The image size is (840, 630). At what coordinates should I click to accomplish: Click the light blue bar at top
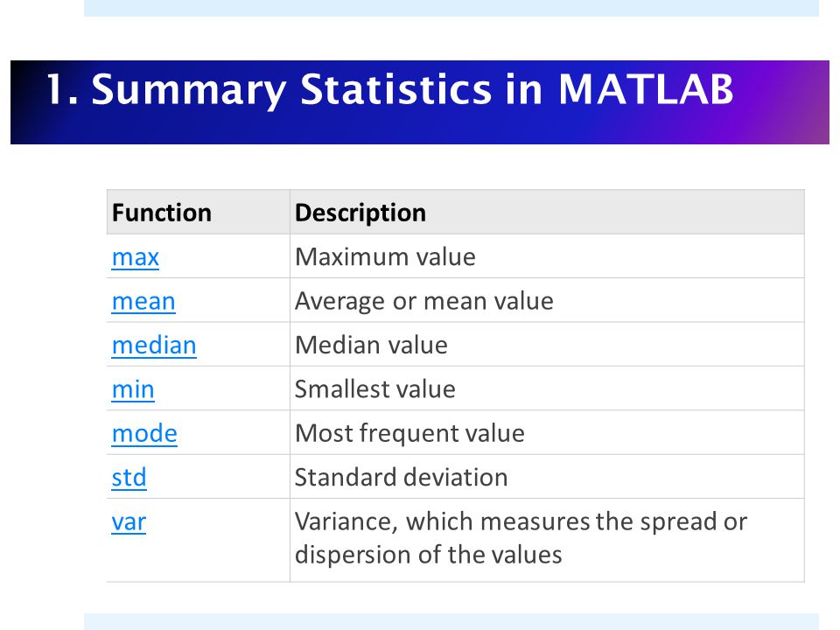pyautogui.click(x=451, y=8)
